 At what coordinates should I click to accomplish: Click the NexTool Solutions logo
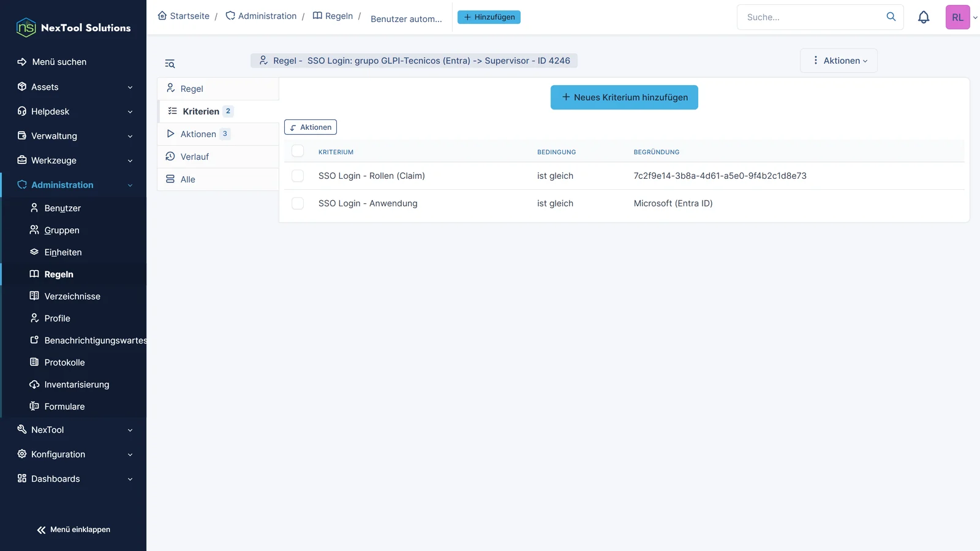tap(73, 28)
